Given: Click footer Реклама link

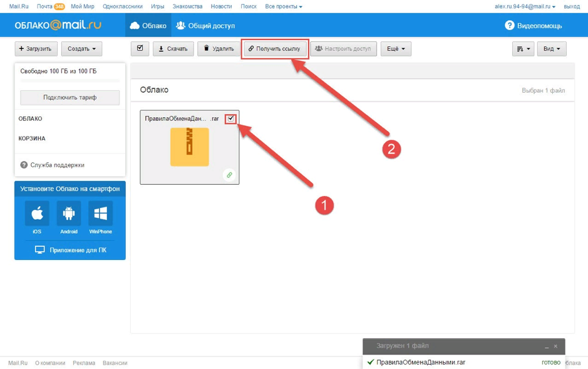Looking at the screenshot, I should tap(84, 363).
